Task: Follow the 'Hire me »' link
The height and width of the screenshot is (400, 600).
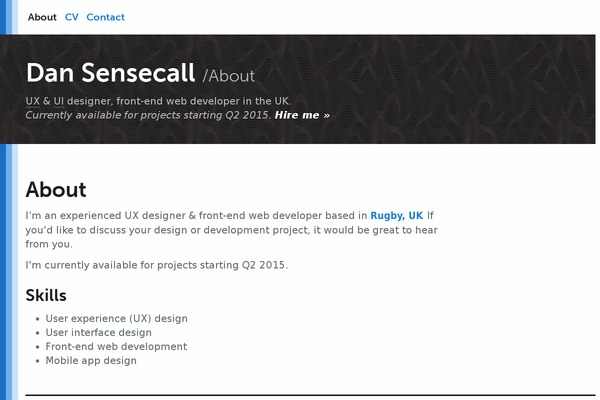Action: pyautogui.click(x=301, y=115)
